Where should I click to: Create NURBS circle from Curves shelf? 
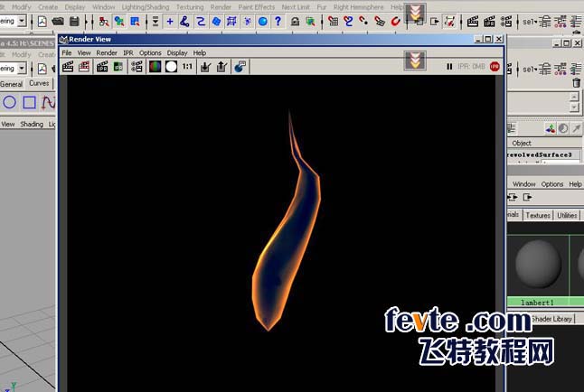click(9, 102)
